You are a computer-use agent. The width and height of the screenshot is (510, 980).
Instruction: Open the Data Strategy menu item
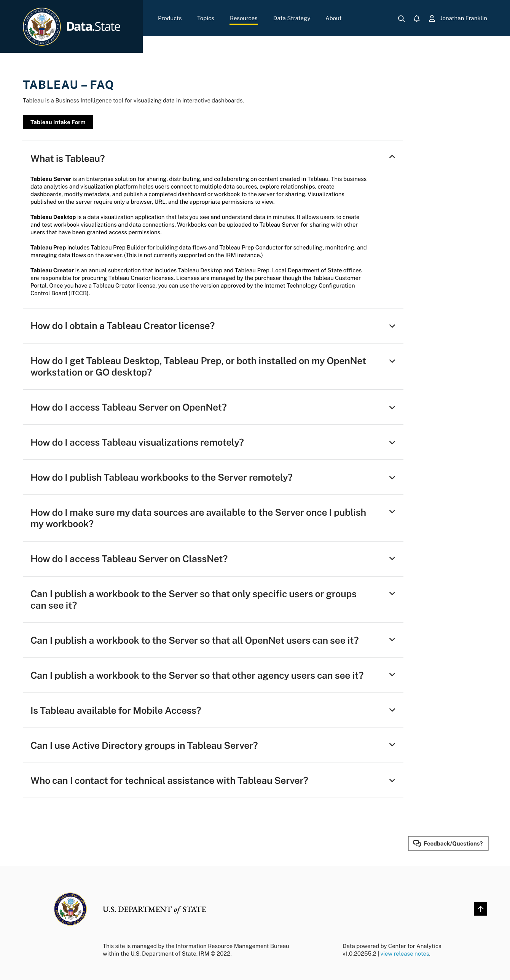coord(292,18)
